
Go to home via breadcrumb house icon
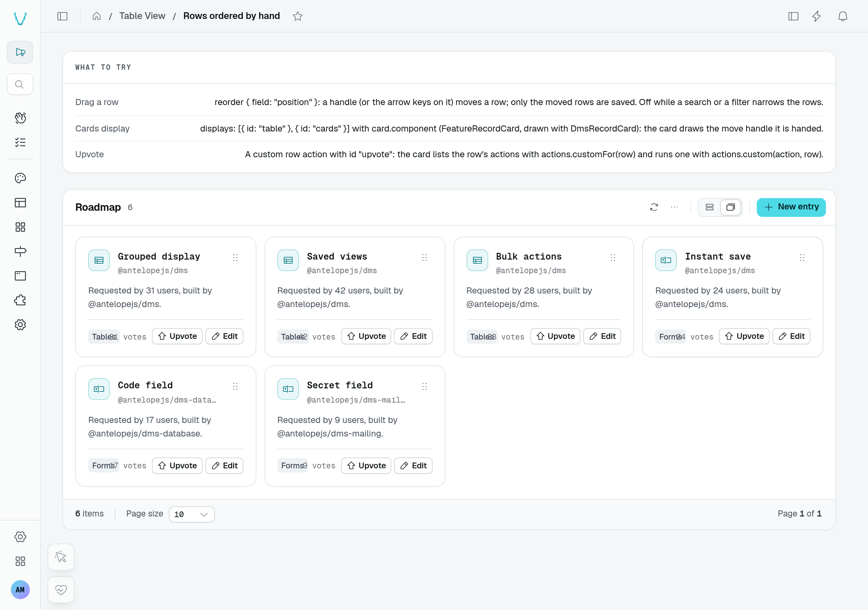(x=96, y=16)
